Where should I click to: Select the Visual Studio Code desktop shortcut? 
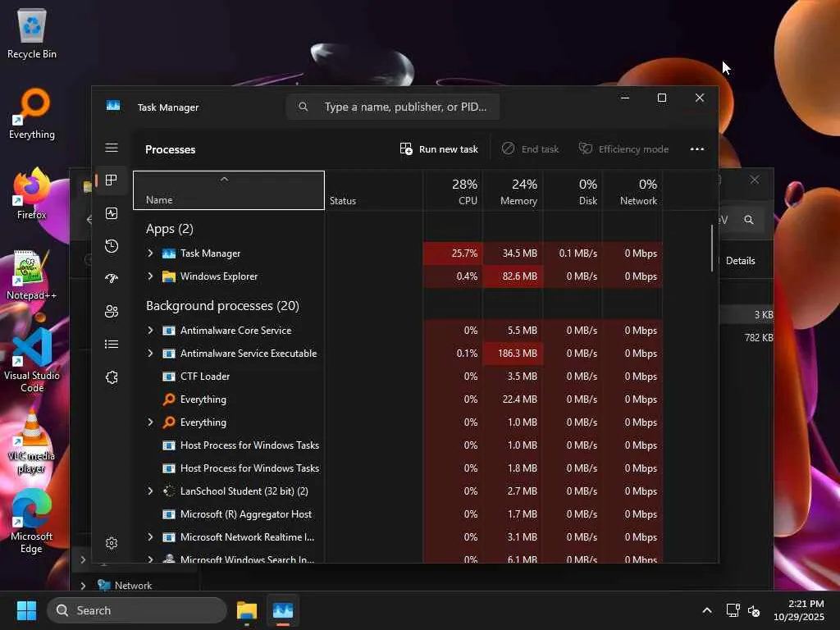[x=32, y=361]
